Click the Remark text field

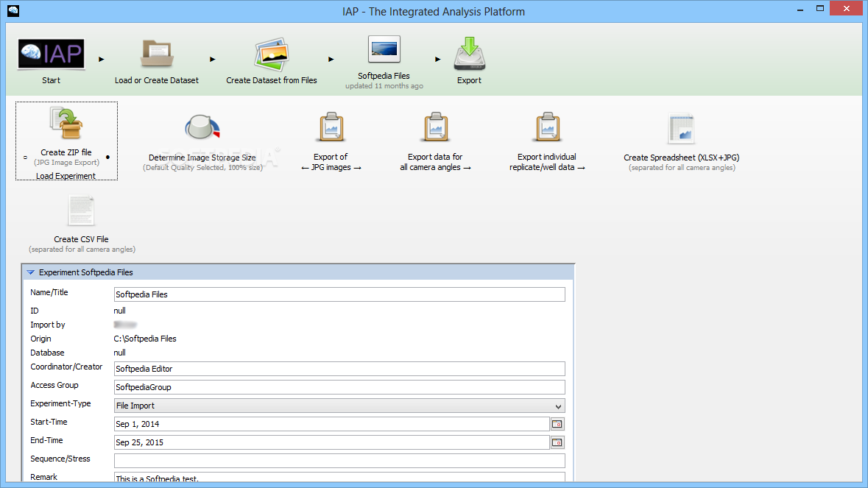(x=339, y=476)
